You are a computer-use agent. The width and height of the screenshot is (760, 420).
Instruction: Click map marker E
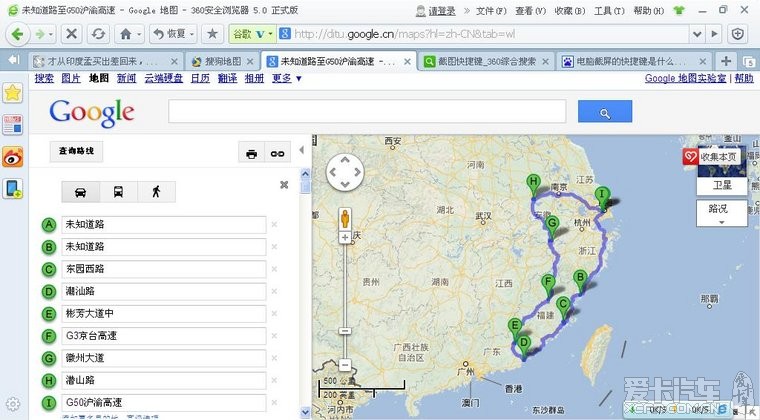coord(515,329)
